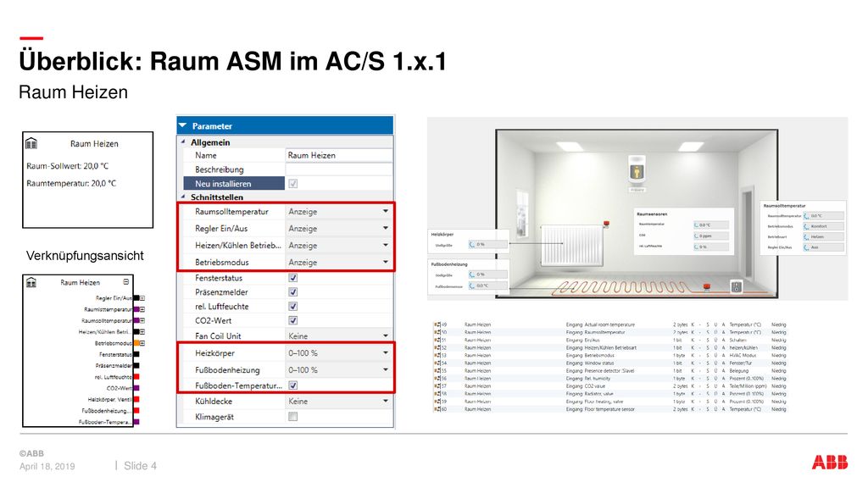Screen dimensions: 868x488
Task: Click the status icon beside Betriebsmodus Komfort value
Action: [807, 226]
